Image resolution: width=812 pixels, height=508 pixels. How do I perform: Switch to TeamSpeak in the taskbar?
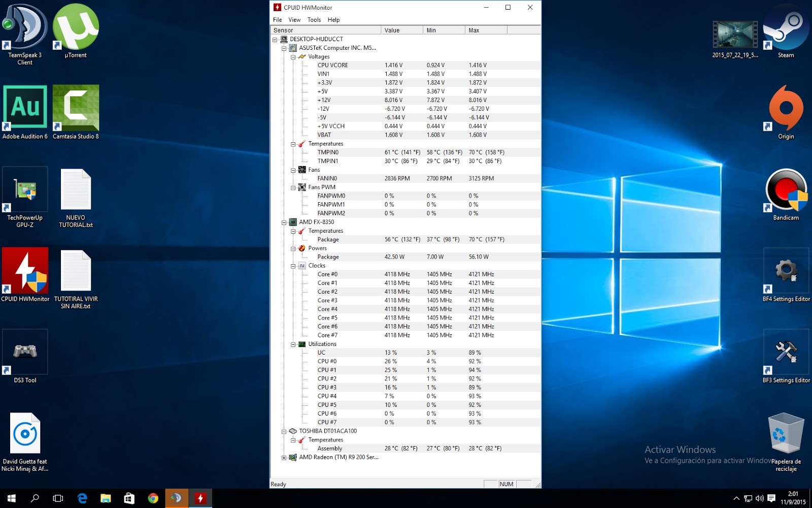click(177, 498)
